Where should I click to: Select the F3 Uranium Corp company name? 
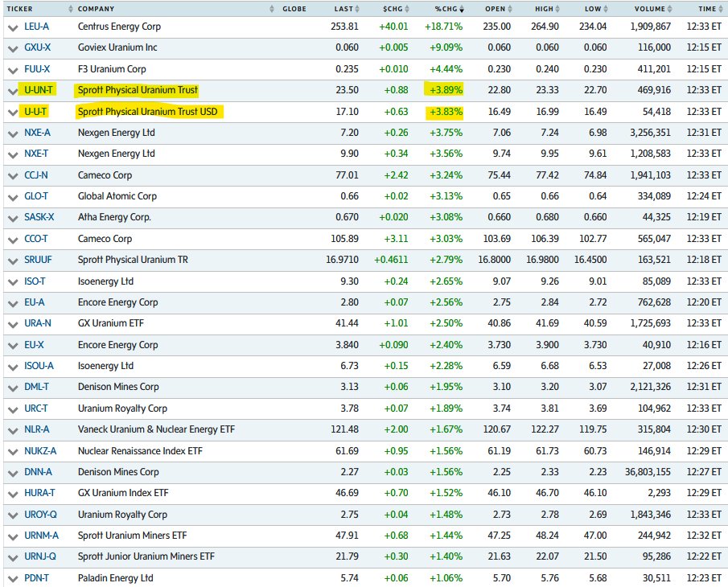click(x=112, y=69)
